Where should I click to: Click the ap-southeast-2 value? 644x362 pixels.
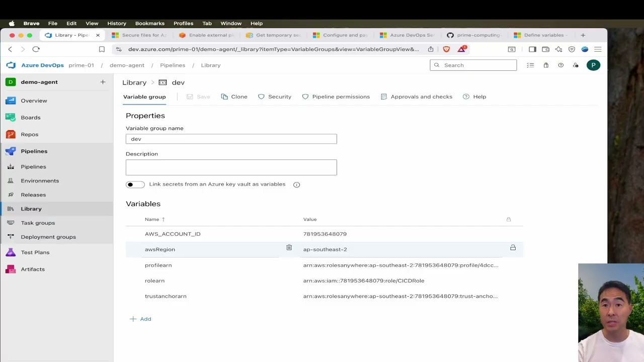pyautogui.click(x=325, y=249)
